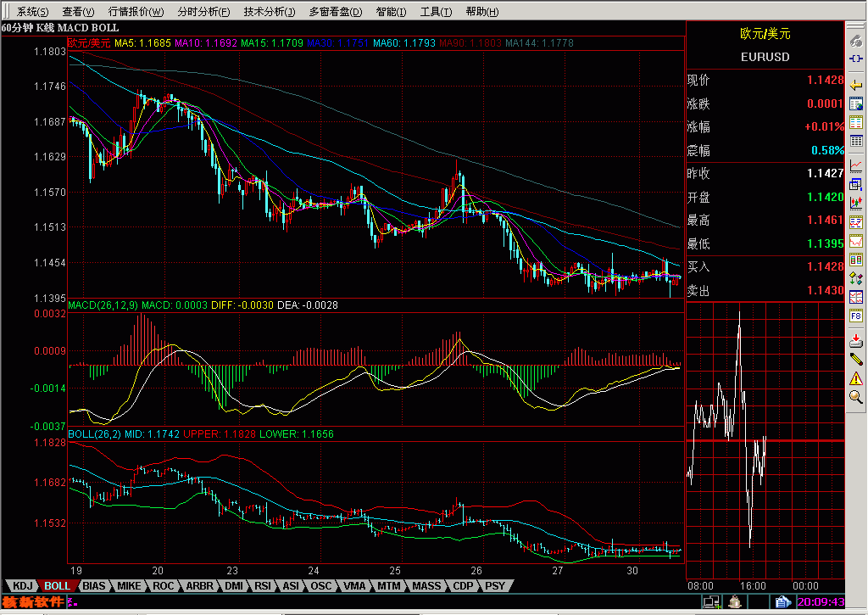Click the multi-column window icon
Screen dimensions: 868x615
(x=856, y=260)
